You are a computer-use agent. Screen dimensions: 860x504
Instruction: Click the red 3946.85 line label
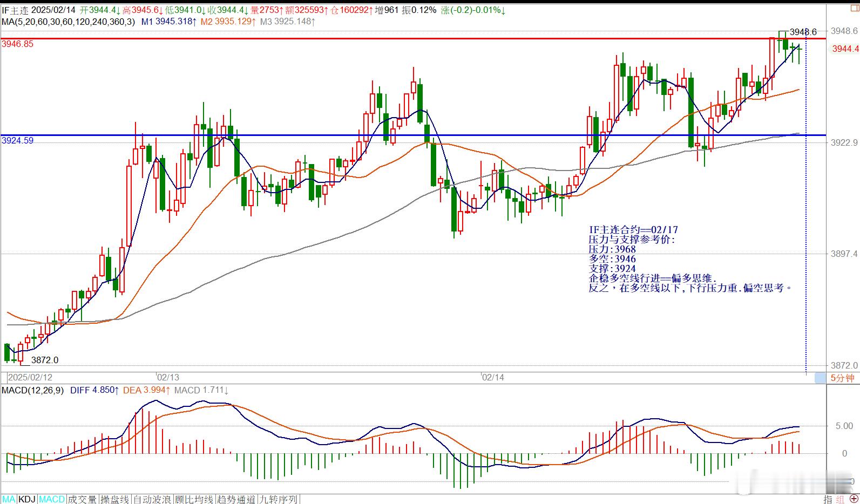17,44
